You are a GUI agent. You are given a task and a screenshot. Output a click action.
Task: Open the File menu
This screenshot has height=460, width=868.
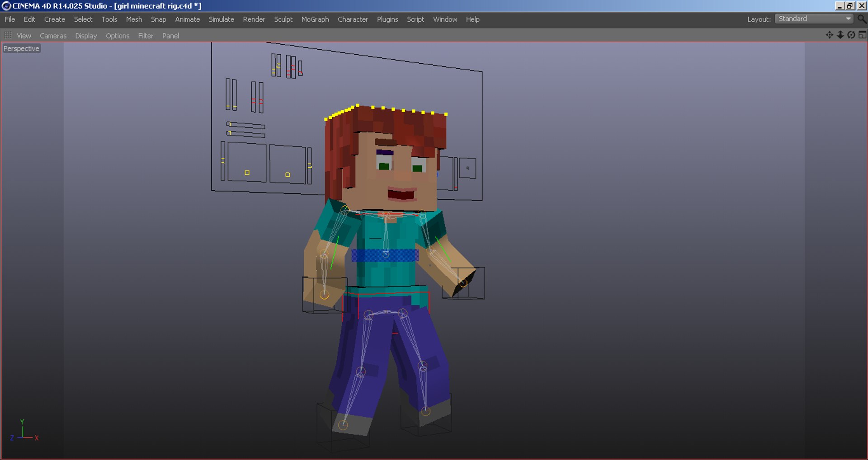click(x=10, y=19)
